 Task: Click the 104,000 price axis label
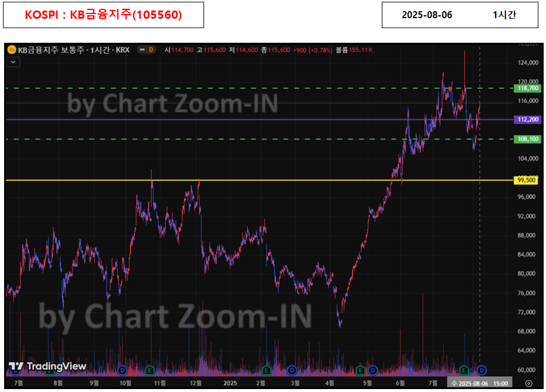528,159
